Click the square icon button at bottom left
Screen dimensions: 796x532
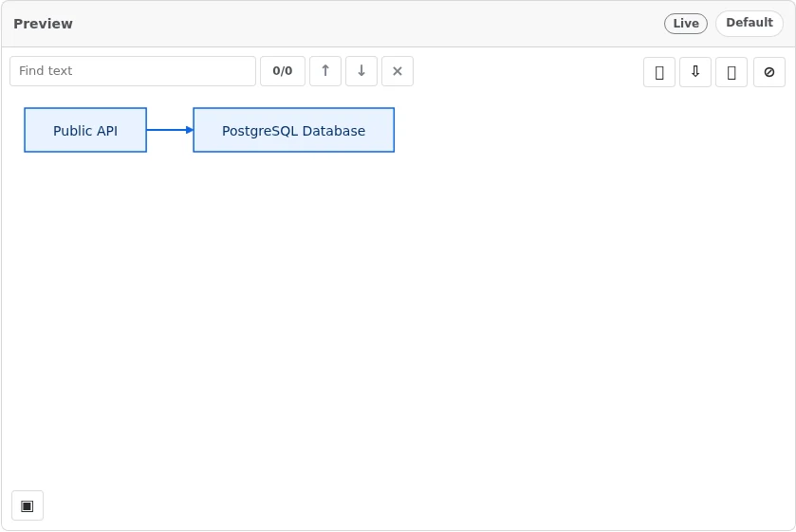click(28, 505)
